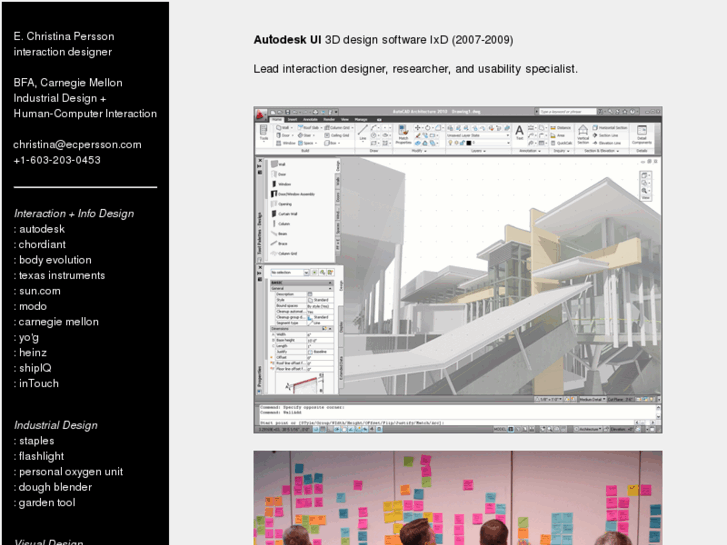
Task: Open the heinz project link
Action: 33,353
